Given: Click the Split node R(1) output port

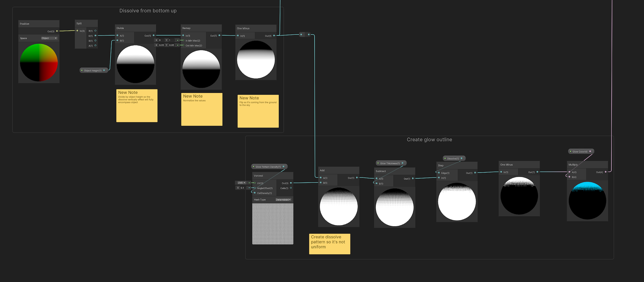Looking at the screenshot, I should (95, 31).
